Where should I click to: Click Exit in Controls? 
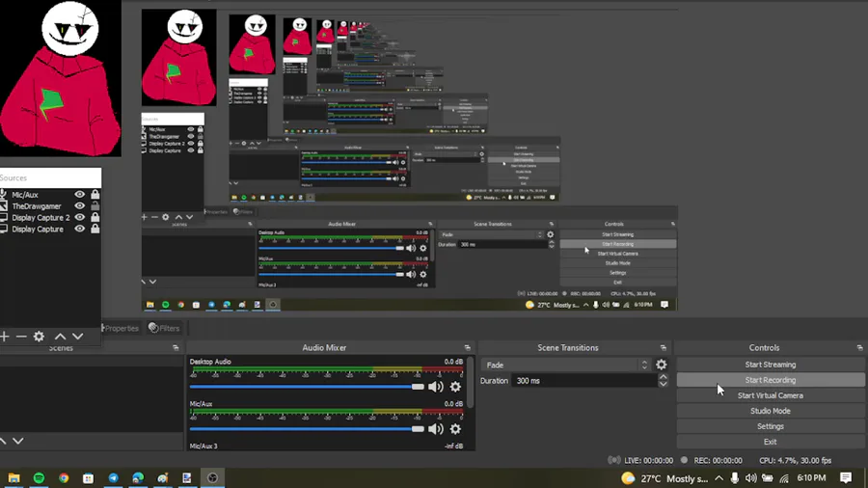pyautogui.click(x=770, y=442)
